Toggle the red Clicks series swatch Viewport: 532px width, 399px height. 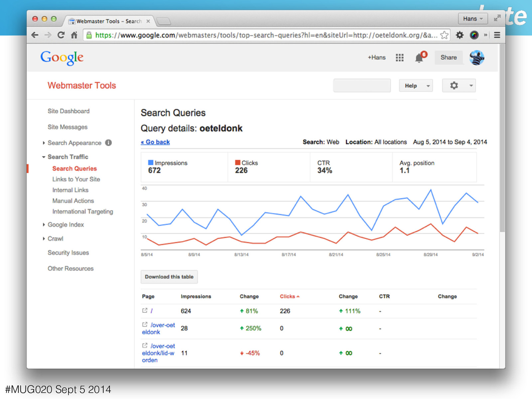pos(238,163)
